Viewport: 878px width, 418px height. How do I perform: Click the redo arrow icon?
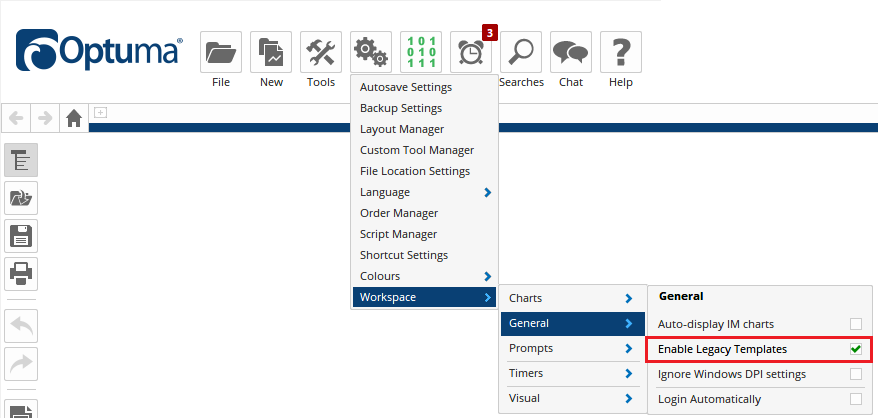coord(21,364)
